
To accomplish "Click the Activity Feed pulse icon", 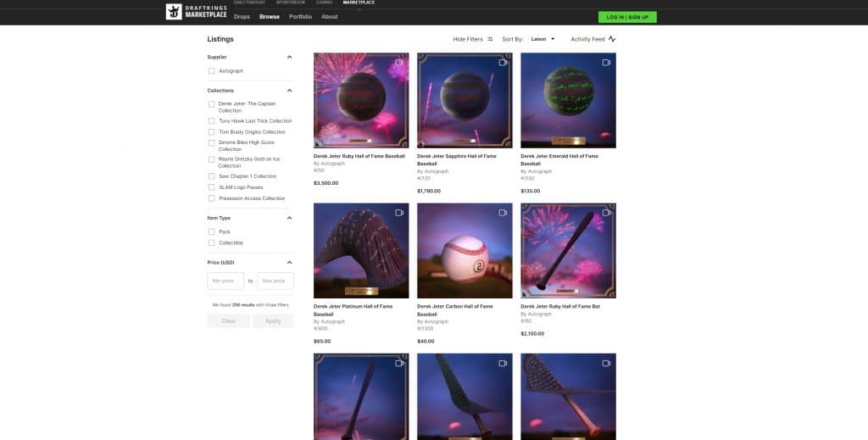I will click(x=612, y=39).
